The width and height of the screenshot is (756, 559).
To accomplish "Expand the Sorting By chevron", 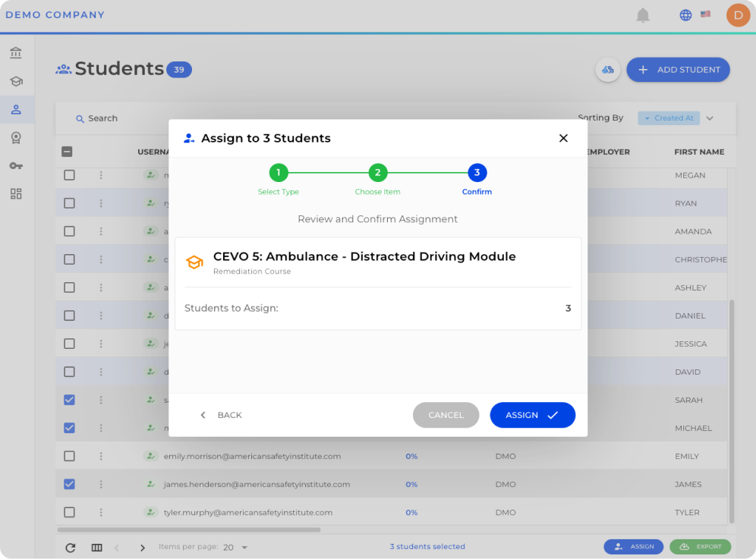I will (x=710, y=118).
